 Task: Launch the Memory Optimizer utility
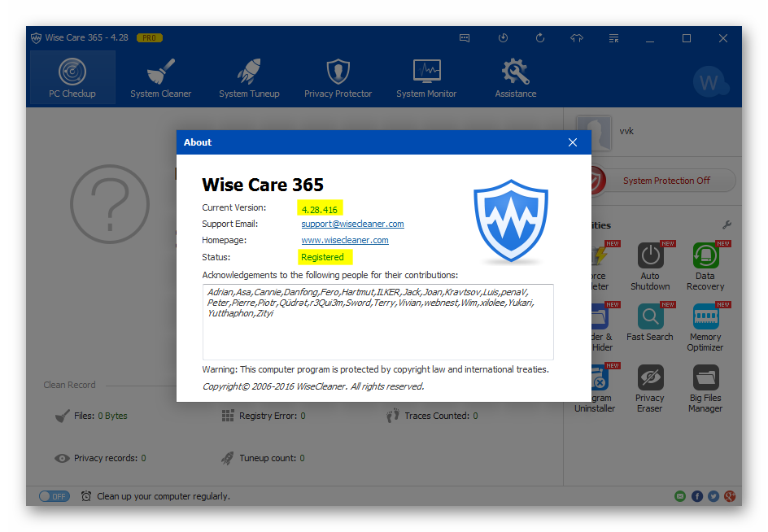(x=705, y=327)
